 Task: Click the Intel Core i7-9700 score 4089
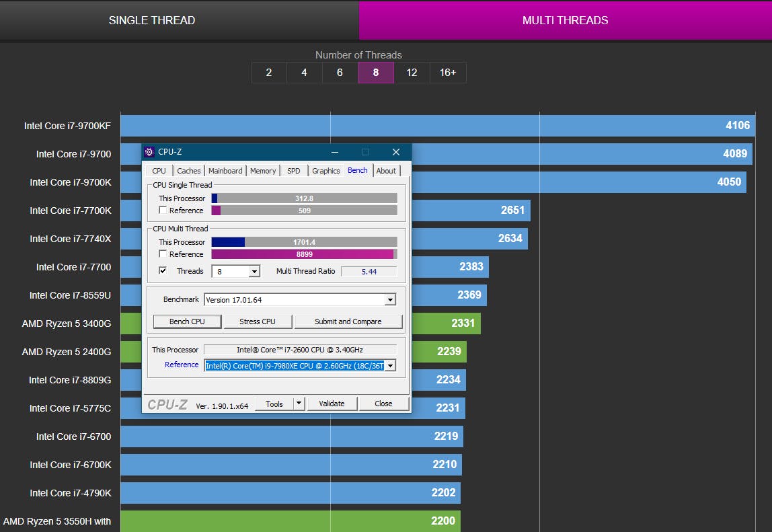(x=734, y=154)
